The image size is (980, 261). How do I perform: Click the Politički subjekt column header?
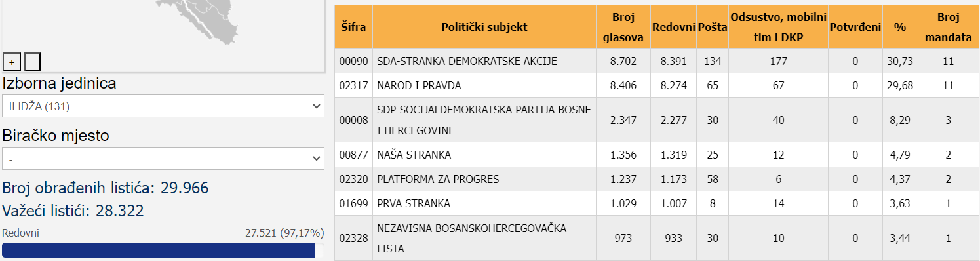pos(484,27)
